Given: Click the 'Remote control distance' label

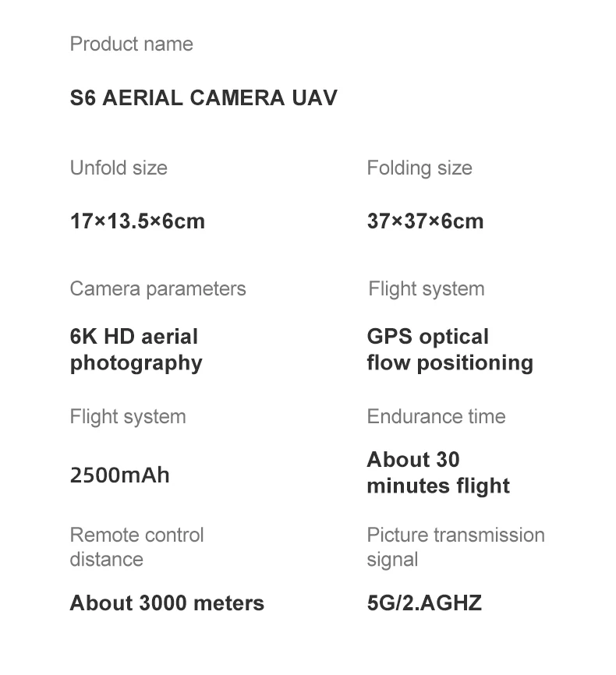Looking at the screenshot, I should 136,547.
